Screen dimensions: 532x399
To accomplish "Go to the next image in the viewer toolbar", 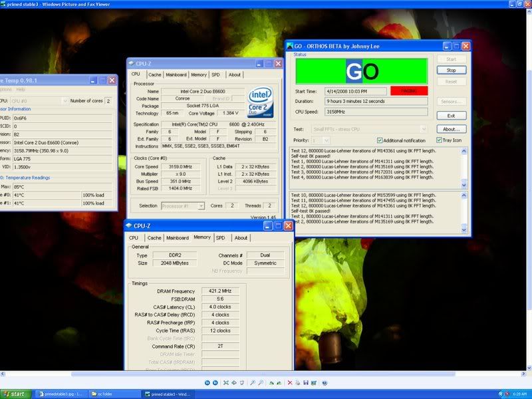I will [215, 383].
